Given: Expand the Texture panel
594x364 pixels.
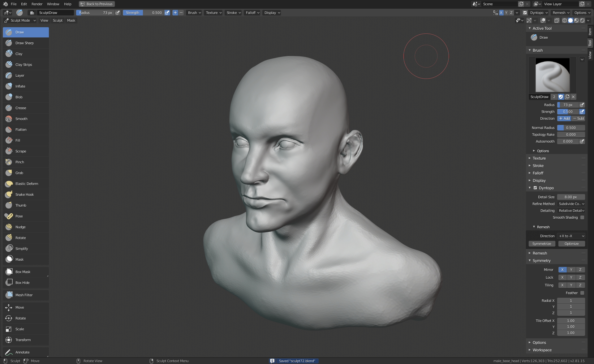Looking at the screenshot, I should pyautogui.click(x=539, y=158).
